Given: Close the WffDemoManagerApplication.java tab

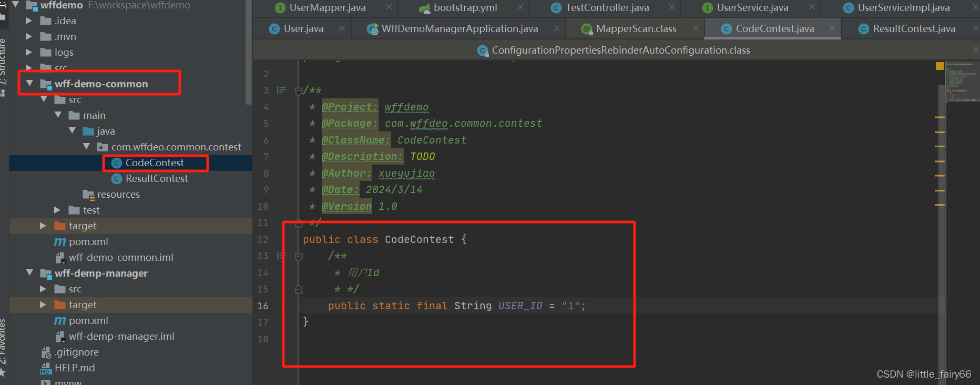Looking at the screenshot, I should 557,28.
